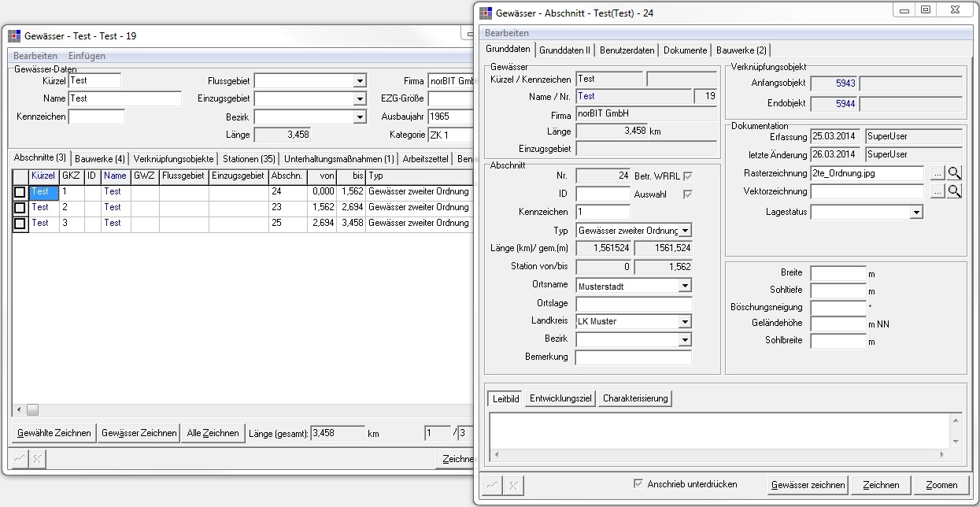Click into the Ortslage input field

point(634,304)
